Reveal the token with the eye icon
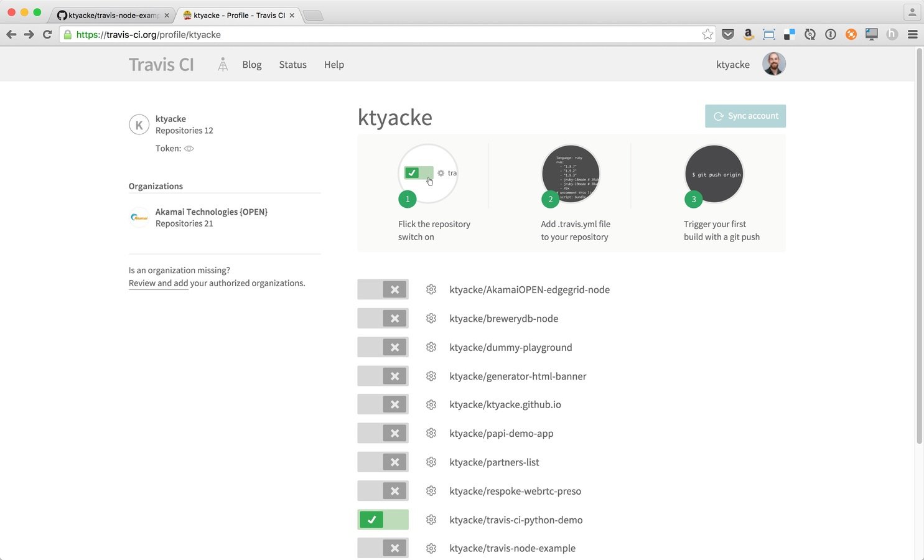This screenshot has height=560, width=924. (x=189, y=149)
